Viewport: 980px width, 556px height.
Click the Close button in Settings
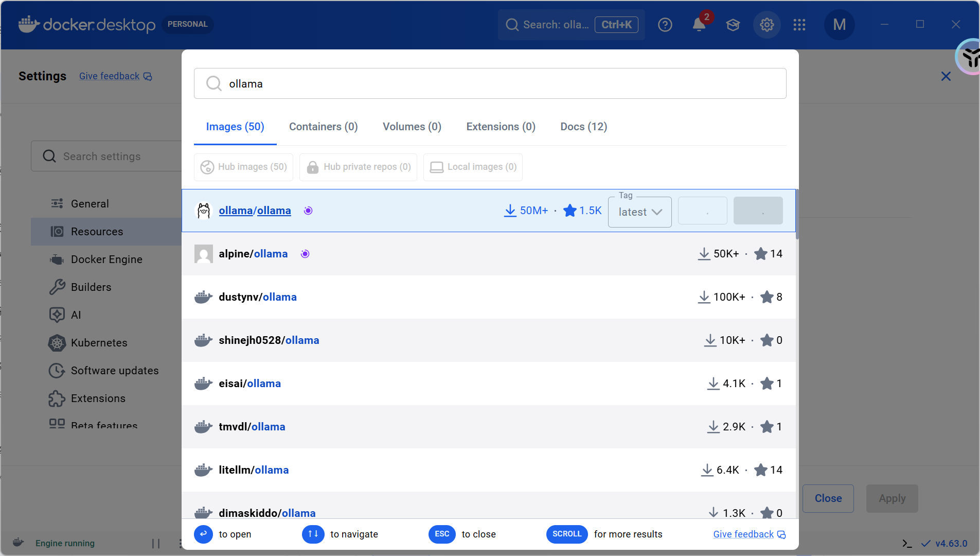828,498
